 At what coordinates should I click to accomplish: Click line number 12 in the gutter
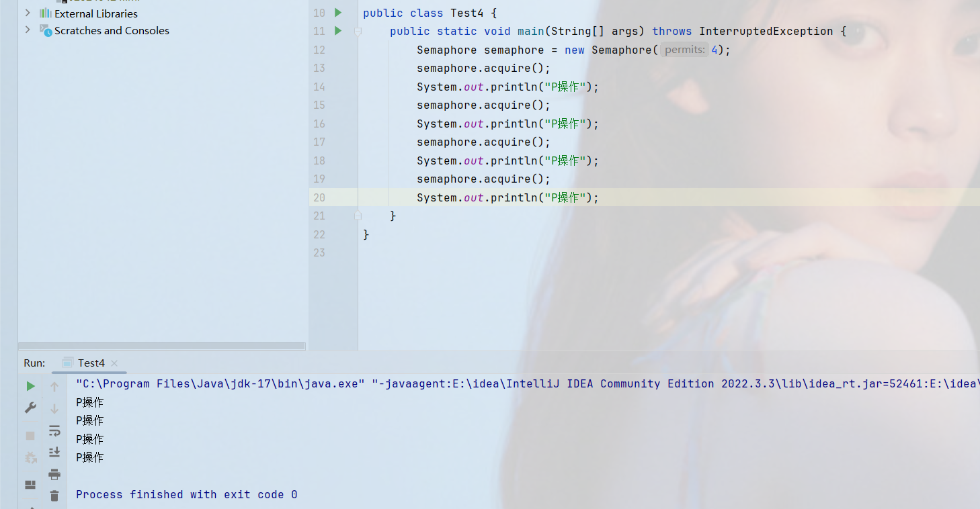[319, 50]
